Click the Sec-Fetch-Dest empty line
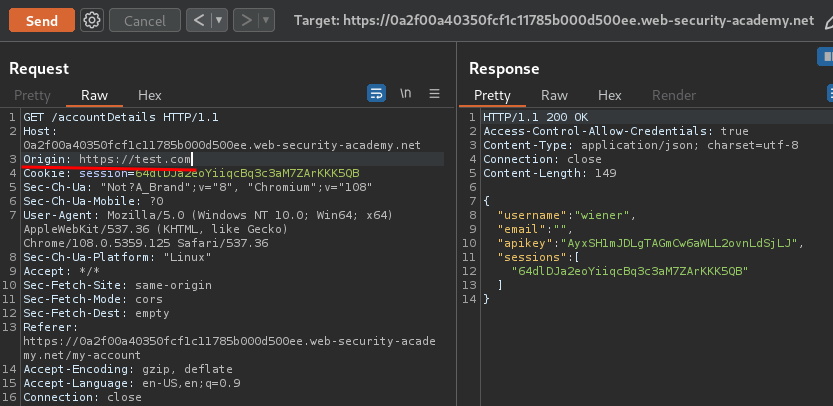The width and height of the screenshot is (833, 406). pyautogui.click(x=96, y=313)
